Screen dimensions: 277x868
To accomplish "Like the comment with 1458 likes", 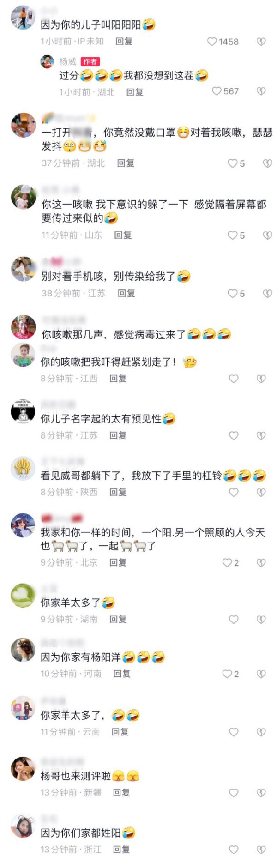I will tap(212, 42).
